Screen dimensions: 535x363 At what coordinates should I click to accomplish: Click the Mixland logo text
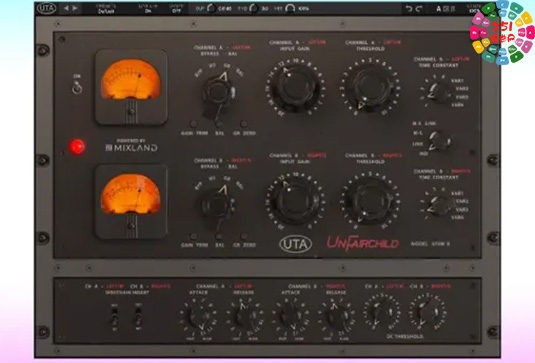pos(132,148)
